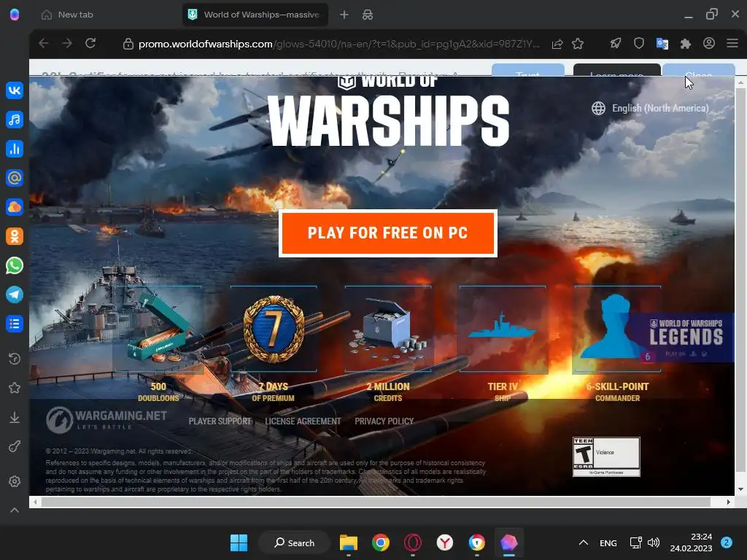Click the vertical scrollbar down arrow

pyautogui.click(x=740, y=489)
